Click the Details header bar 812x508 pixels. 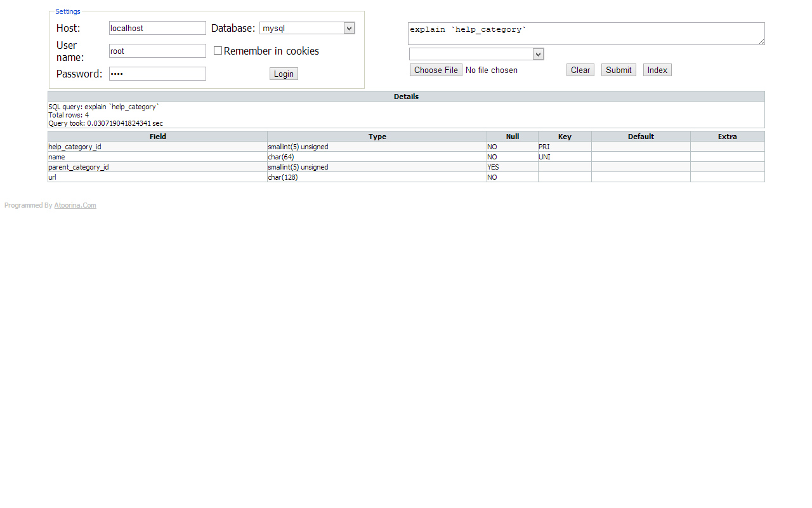[406, 97]
